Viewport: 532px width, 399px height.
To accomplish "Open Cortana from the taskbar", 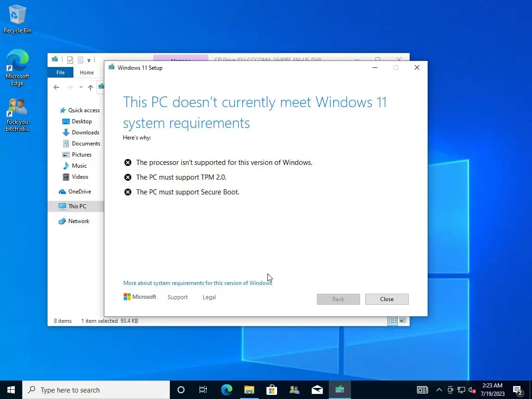I will [x=181, y=390].
